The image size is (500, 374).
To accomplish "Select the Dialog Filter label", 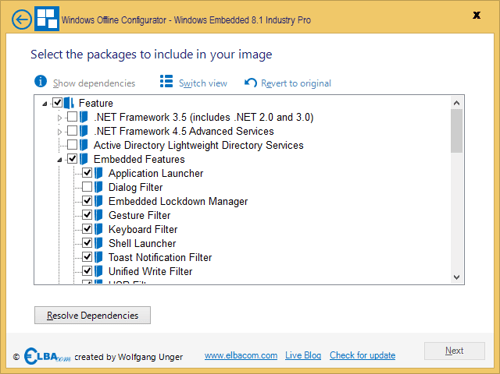I will tap(135, 187).
